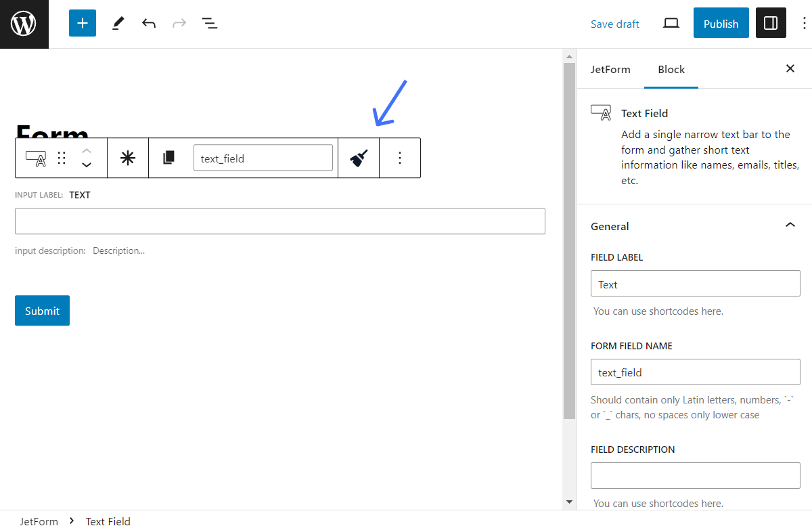Screen dimensions: 812x528
Task: Select the Edit pencil tool
Action: click(117, 22)
